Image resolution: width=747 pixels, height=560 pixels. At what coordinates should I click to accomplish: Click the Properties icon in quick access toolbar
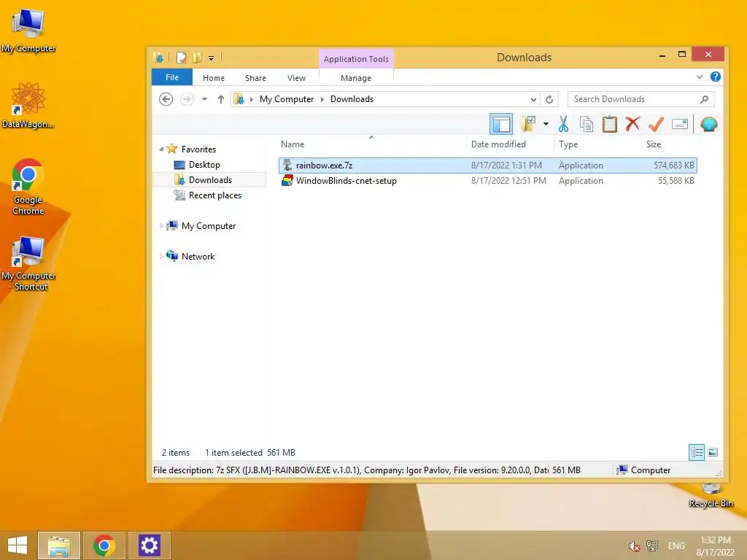click(182, 58)
